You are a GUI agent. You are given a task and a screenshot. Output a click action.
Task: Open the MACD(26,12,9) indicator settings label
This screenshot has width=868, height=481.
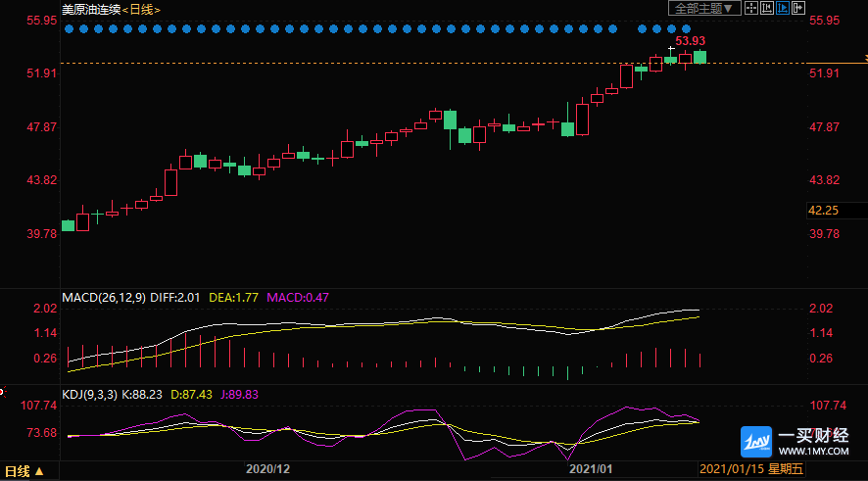click(x=104, y=298)
